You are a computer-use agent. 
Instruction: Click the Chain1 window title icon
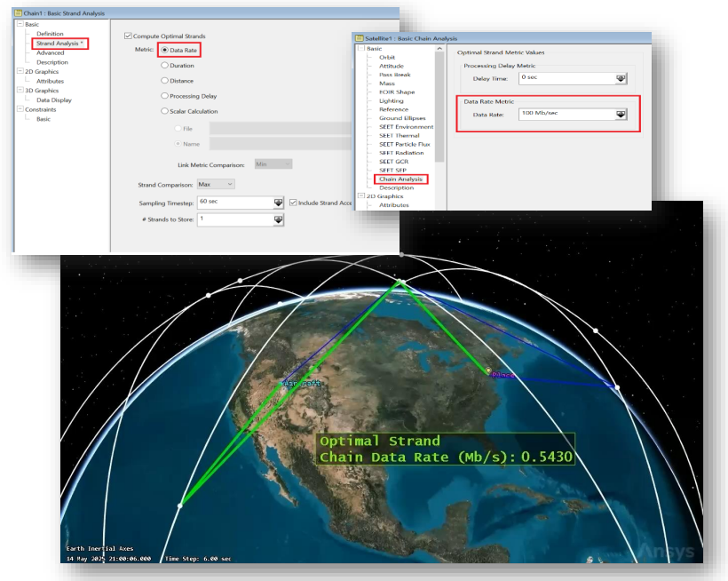coord(18,13)
